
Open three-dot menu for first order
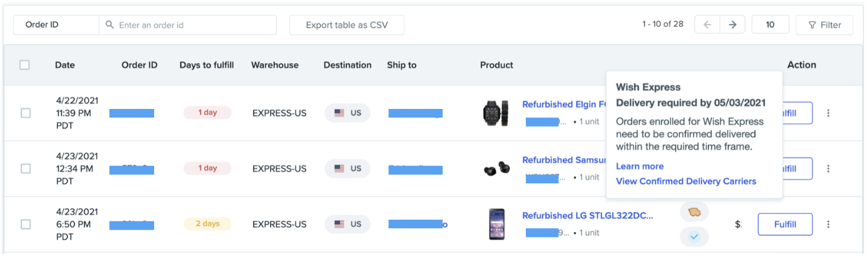click(829, 113)
